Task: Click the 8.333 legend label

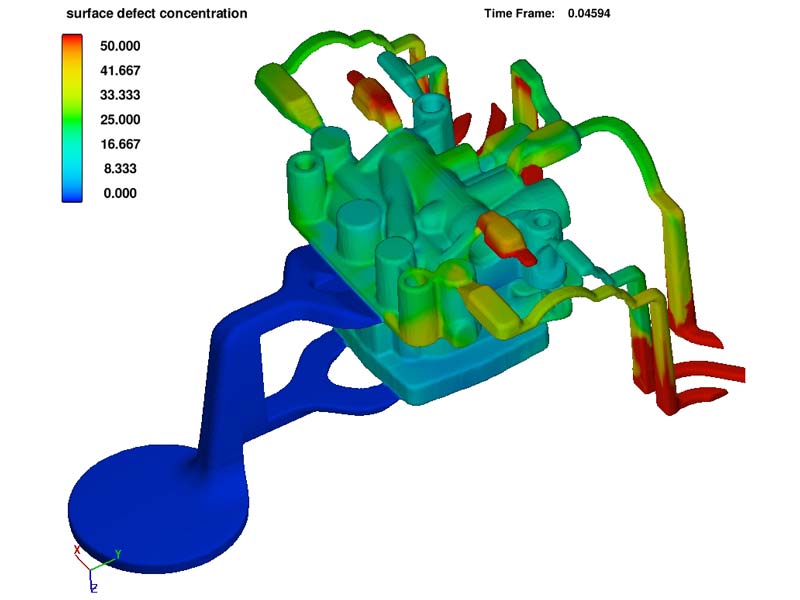Action: coord(119,169)
